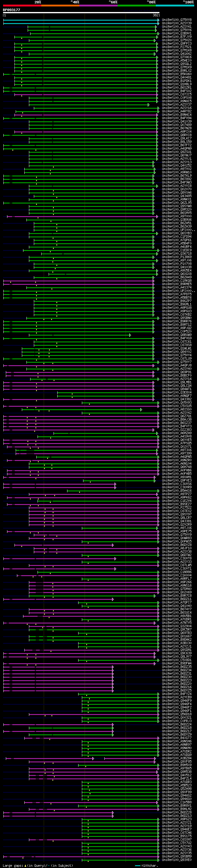Click the orange ~40% identity legend bar
The height and width of the screenshot is (868, 197).
click(x=60, y=6)
